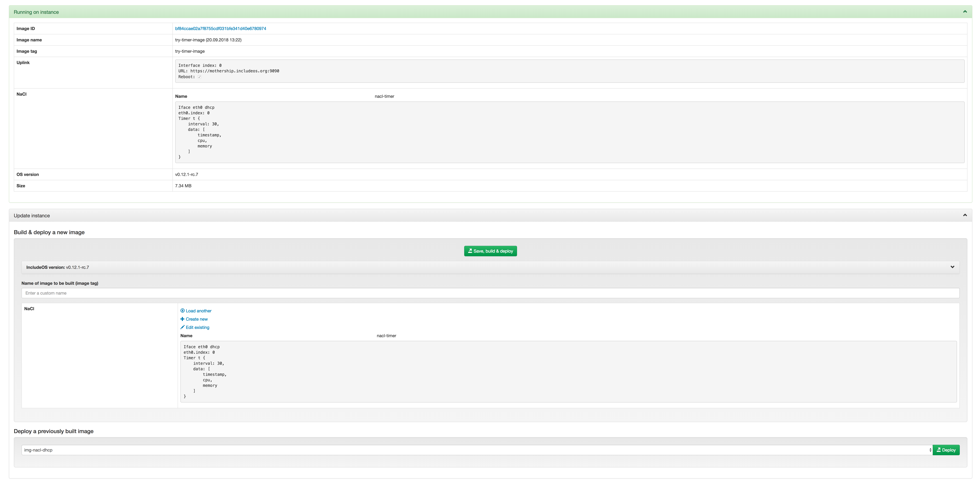Screen dimensions: 980x484
Task: Click the Uplink 'Interface index: 0' line
Action: 200,65
